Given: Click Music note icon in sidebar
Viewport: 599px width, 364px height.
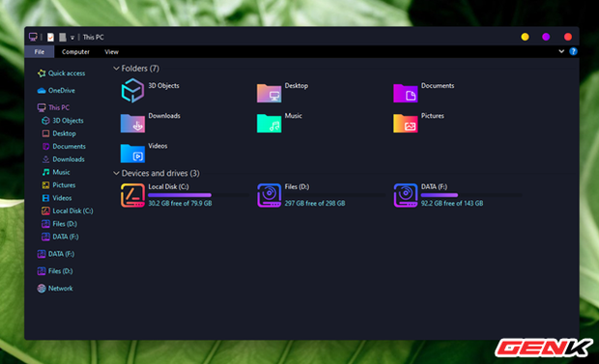Looking at the screenshot, I should [x=45, y=172].
